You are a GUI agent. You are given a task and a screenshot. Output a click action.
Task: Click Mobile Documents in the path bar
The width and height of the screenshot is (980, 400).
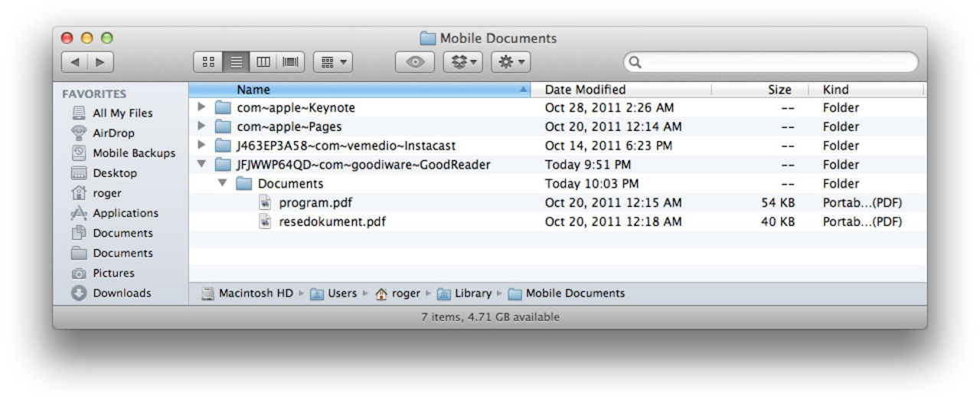point(567,293)
